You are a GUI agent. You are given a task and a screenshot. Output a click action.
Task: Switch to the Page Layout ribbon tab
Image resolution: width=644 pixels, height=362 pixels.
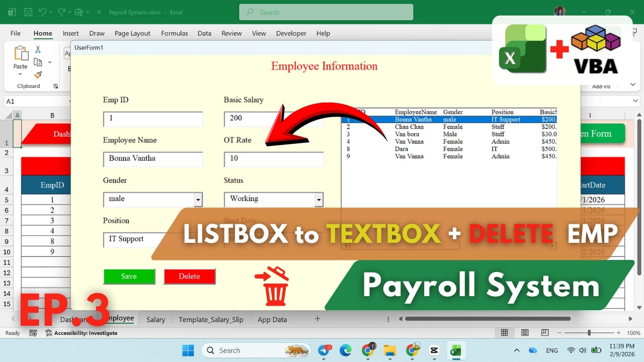point(132,33)
